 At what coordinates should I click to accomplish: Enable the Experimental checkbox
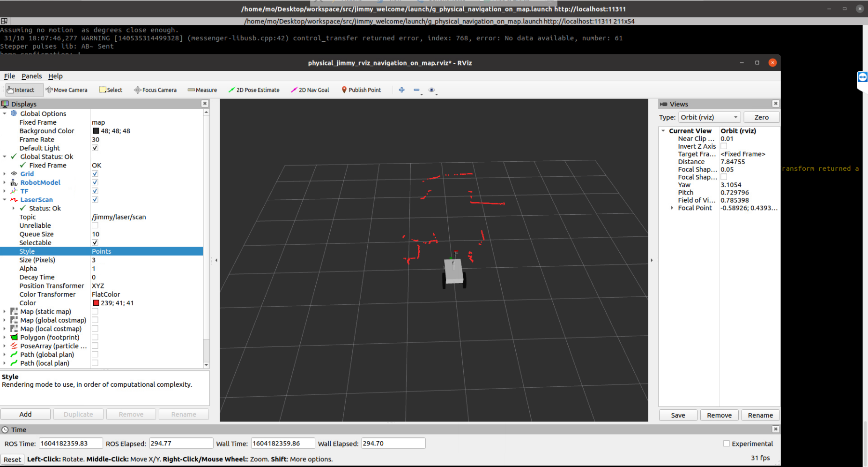click(727, 444)
